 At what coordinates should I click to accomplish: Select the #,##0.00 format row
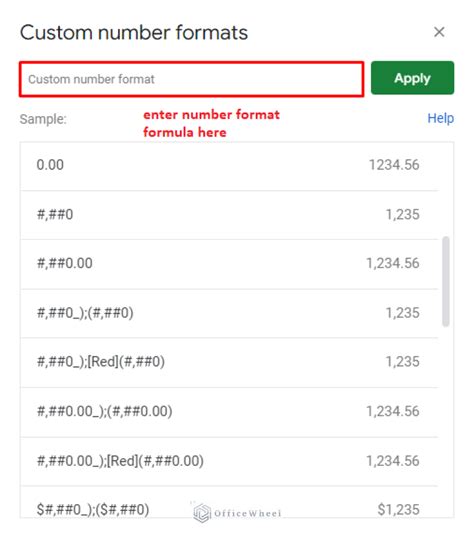229,264
